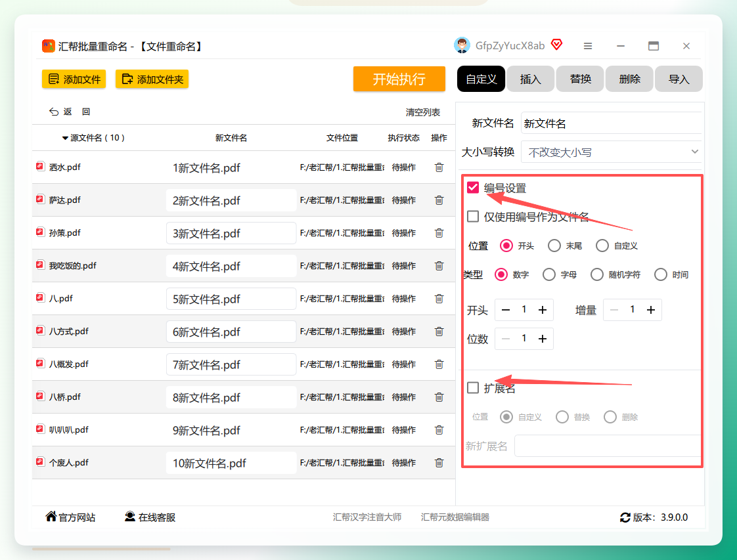Select the 末尾 position radio button
Screen dimensions: 737x560
point(554,246)
